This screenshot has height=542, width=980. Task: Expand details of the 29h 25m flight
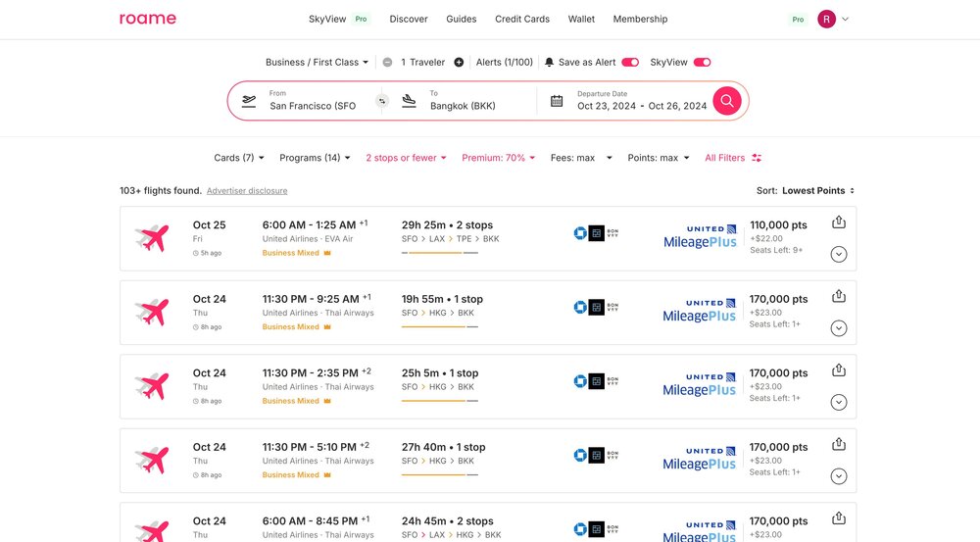(839, 255)
